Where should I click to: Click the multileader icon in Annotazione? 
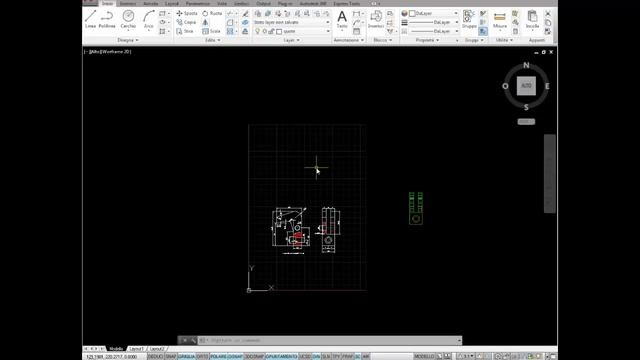[x=356, y=22]
